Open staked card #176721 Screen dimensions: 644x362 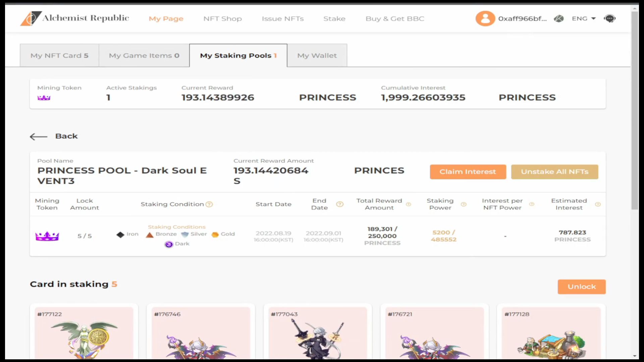[x=434, y=332]
